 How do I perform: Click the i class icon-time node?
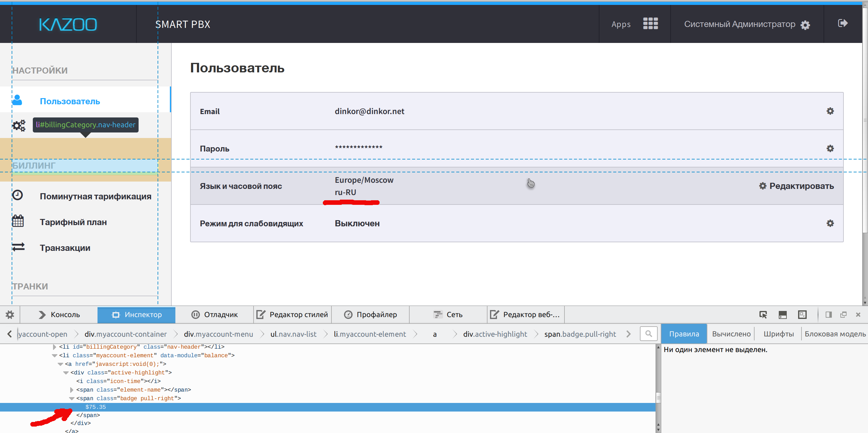pyautogui.click(x=118, y=381)
